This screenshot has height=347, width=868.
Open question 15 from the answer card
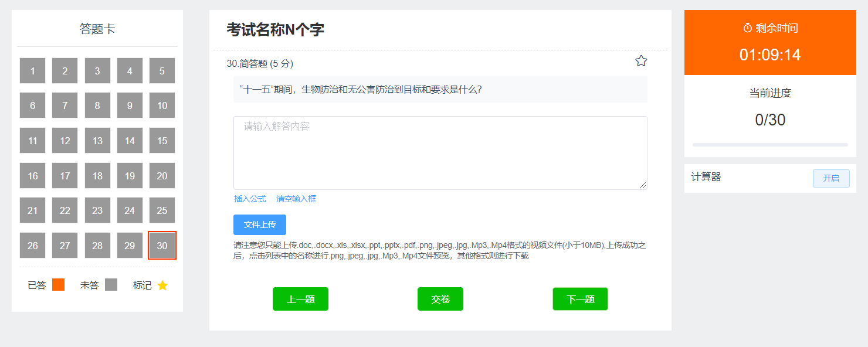(x=162, y=141)
